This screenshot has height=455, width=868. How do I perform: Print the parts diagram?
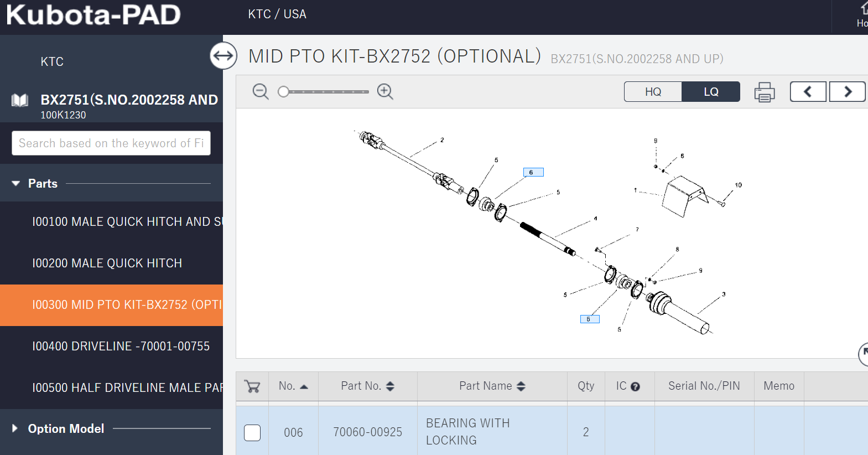[x=765, y=92]
